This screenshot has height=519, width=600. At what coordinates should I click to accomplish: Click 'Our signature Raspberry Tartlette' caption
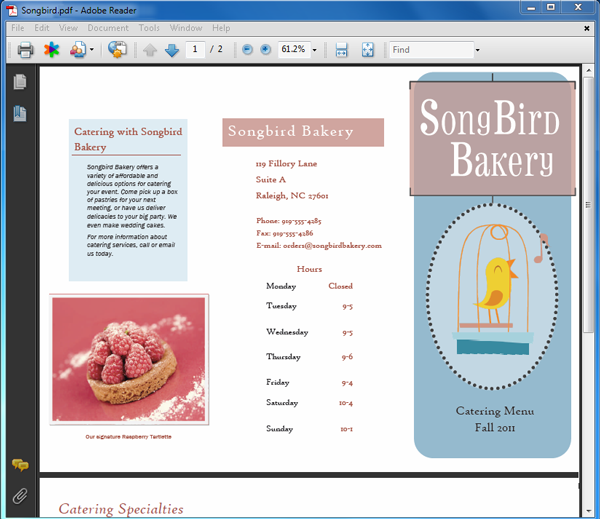click(128, 437)
